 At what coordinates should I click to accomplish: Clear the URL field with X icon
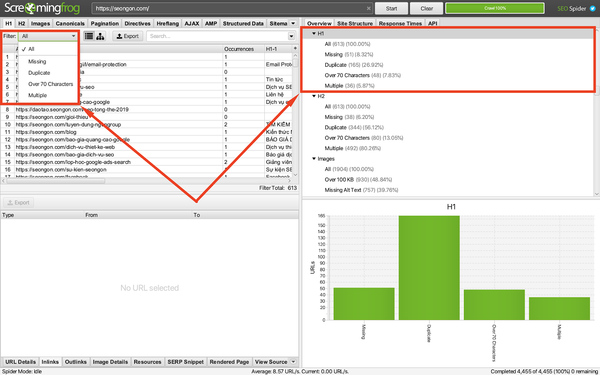[368, 8]
